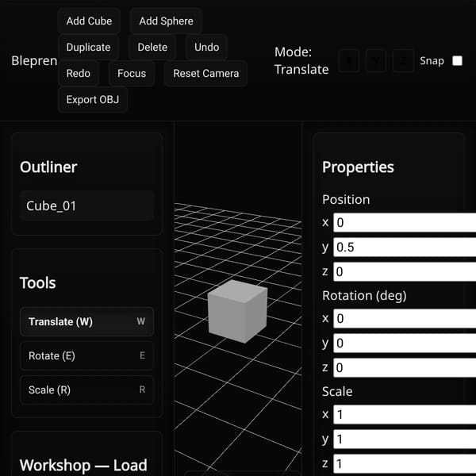Click Reset Camera
This screenshot has height=476, width=476.
(205, 73)
